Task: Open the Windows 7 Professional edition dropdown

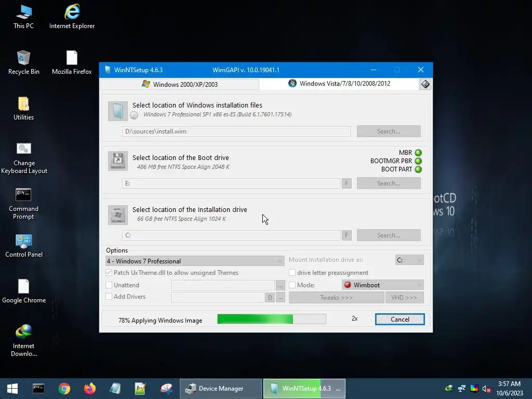Action: pyautogui.click(x=195, y=261)
